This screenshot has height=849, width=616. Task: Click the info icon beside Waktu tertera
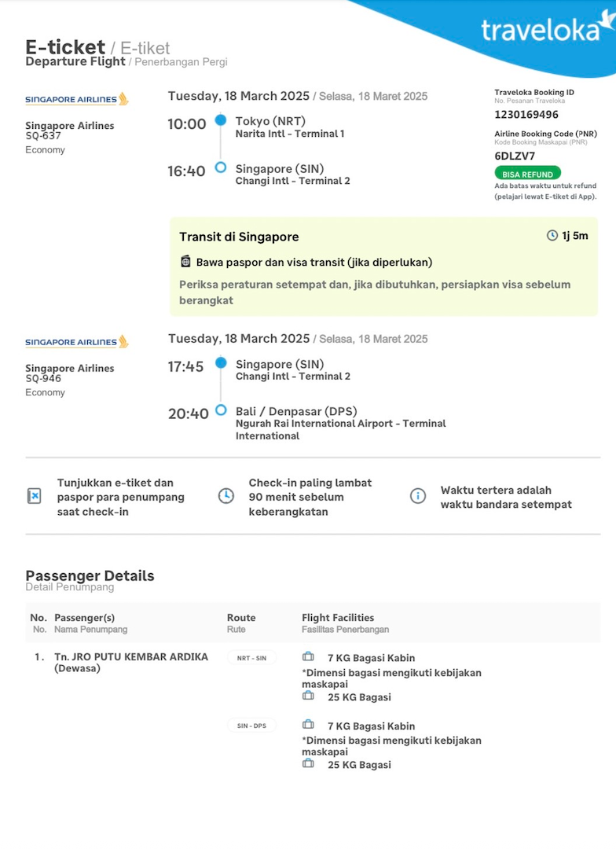418,496
